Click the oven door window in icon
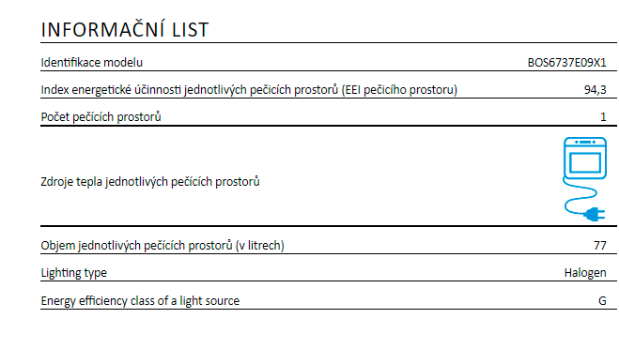 585,162
